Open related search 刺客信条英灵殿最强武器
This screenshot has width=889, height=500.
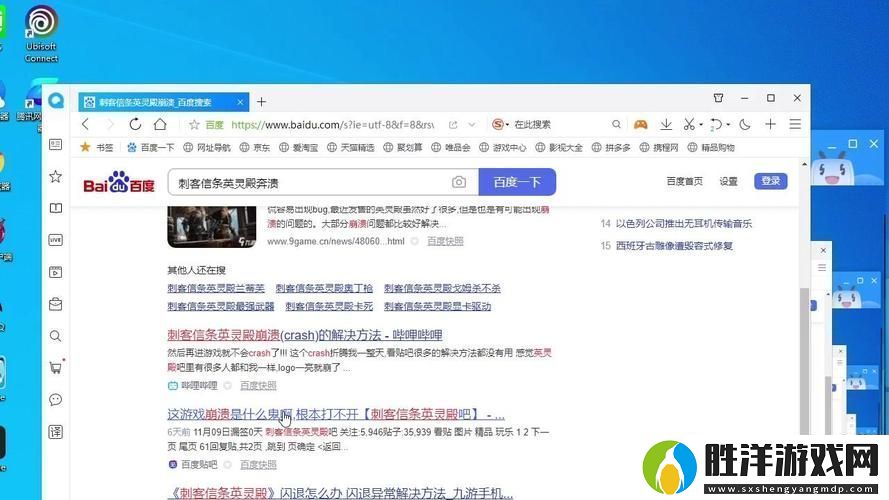tap(221, 306)
